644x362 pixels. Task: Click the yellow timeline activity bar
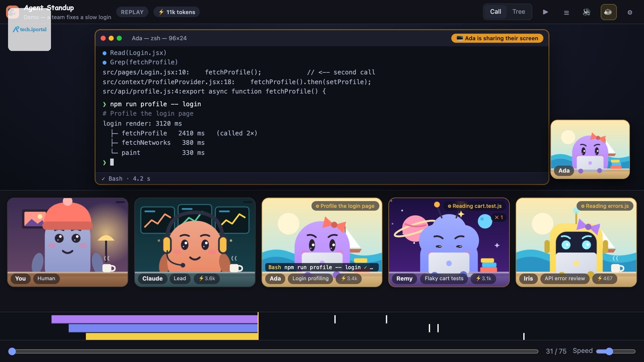[172, 336]
